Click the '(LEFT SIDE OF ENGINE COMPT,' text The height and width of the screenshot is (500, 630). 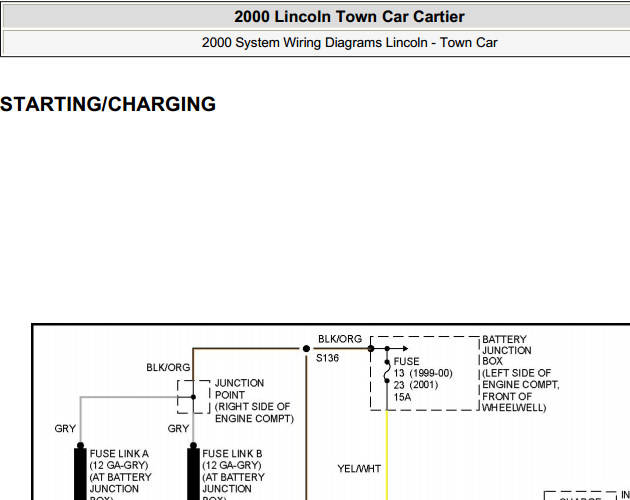tap(521, 379)
